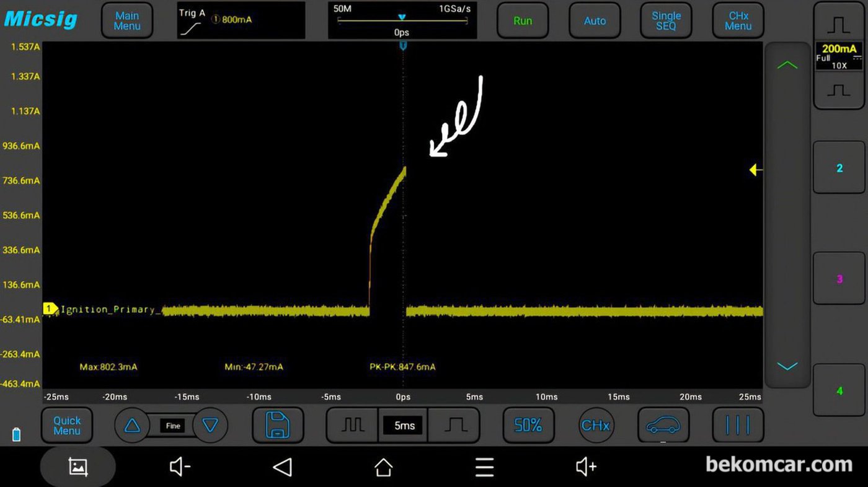Toggle channel 3 on
This screenshot has width=868, height=487.
[839, 279]
